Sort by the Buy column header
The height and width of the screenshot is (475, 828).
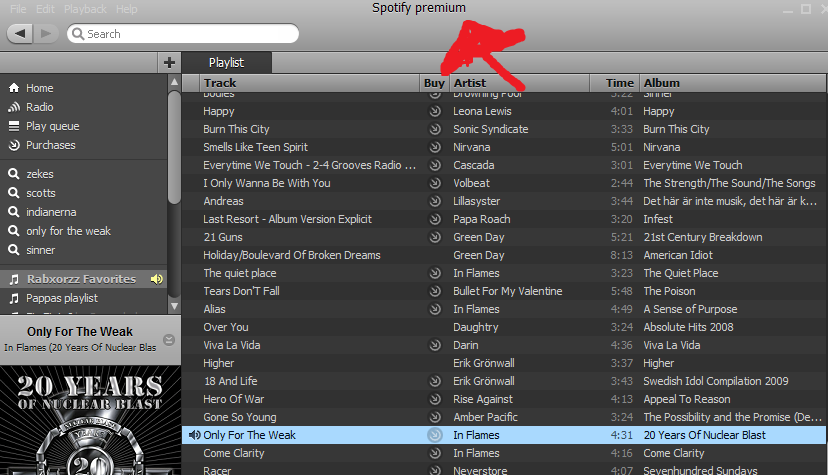[434, 83]
